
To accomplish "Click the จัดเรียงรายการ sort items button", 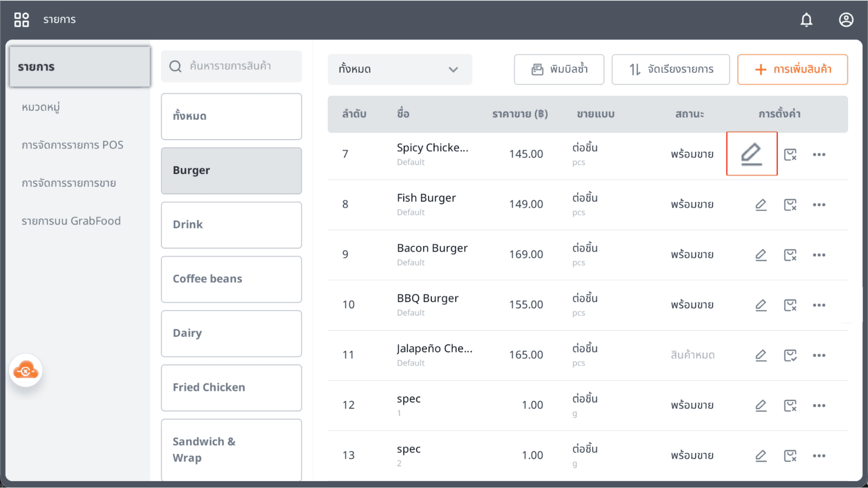I will coord(670,70).
